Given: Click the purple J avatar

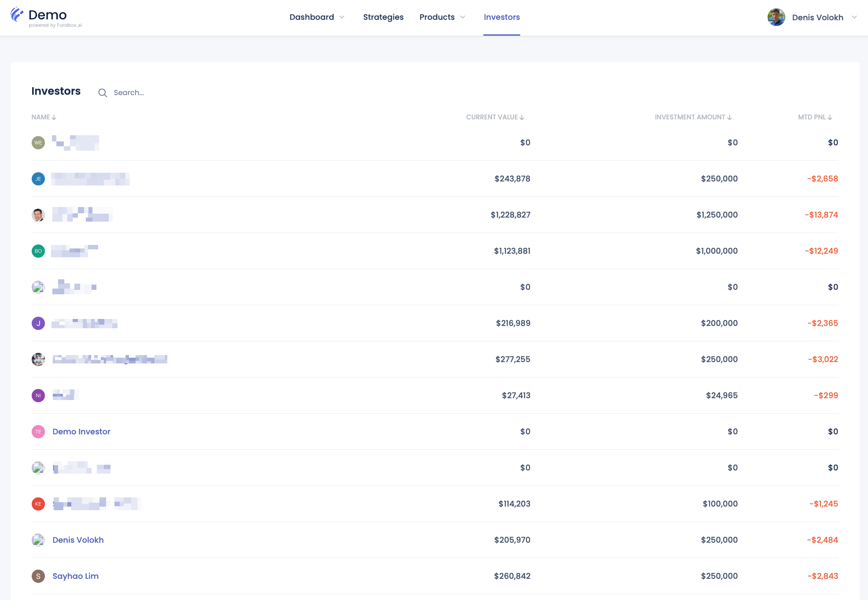Looking at the screenshot, I should coord(38,323).
